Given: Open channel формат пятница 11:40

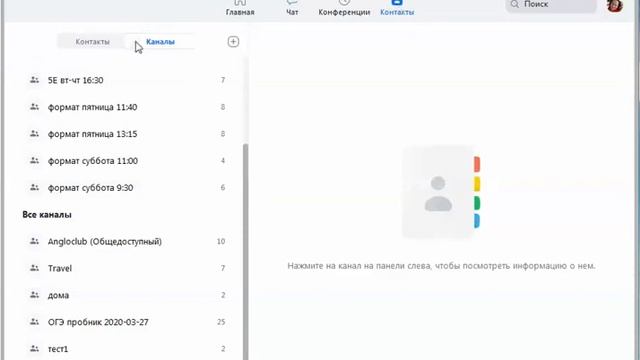Looking at the screenshot, I should pos(127,107).
